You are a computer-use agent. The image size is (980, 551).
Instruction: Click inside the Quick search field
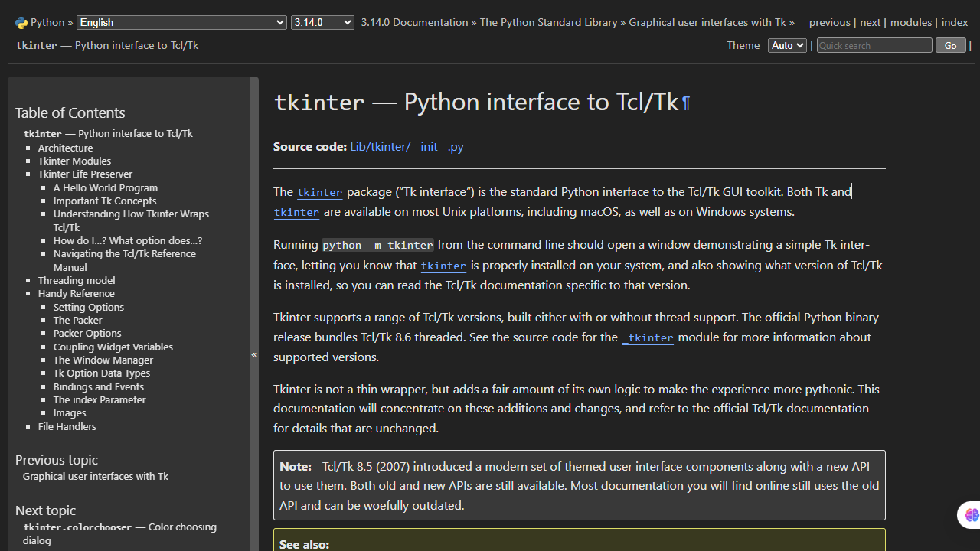(874, 45)
